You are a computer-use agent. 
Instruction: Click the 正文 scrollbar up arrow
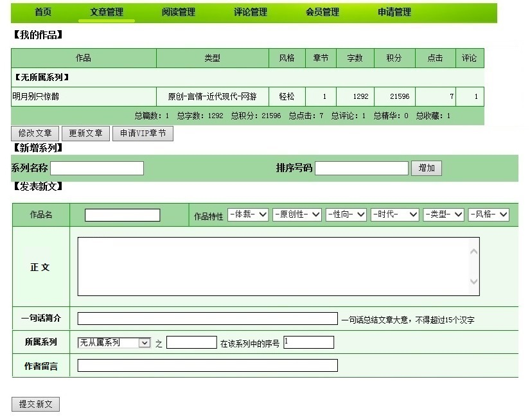474,251
